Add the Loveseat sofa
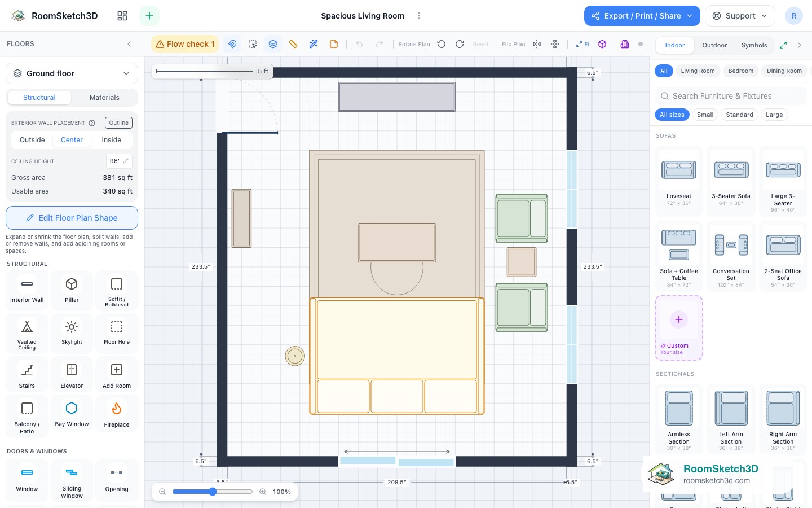 pyautogui.click(x=679, y=181)
